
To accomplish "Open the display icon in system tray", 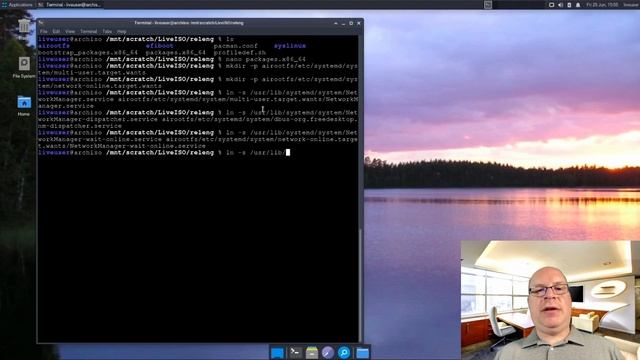I will pyautogui.click(x=551, y=5).
